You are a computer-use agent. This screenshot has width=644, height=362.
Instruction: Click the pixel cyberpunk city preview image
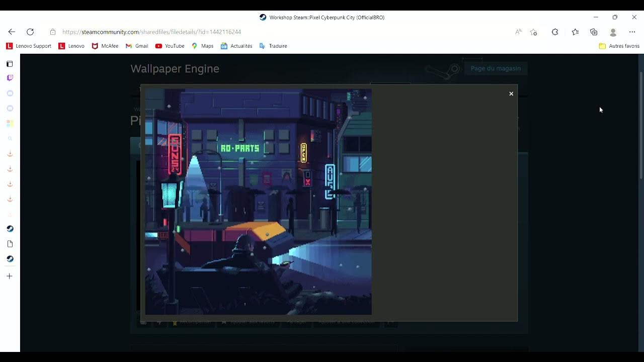click(258, 202)
